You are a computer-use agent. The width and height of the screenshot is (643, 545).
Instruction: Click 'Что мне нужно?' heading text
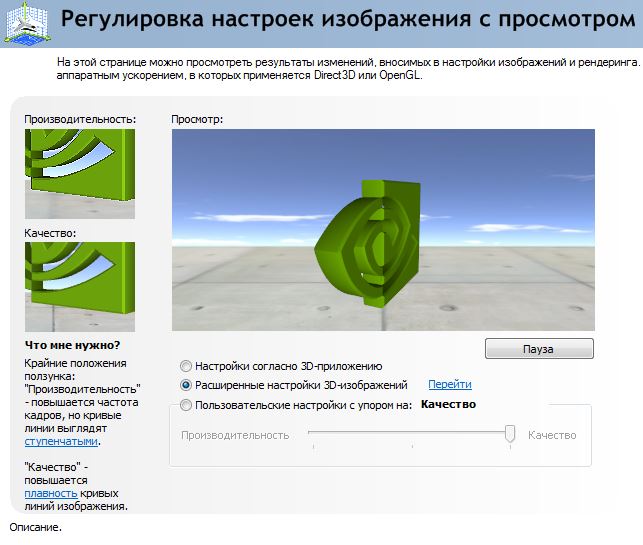click(73, 345)
